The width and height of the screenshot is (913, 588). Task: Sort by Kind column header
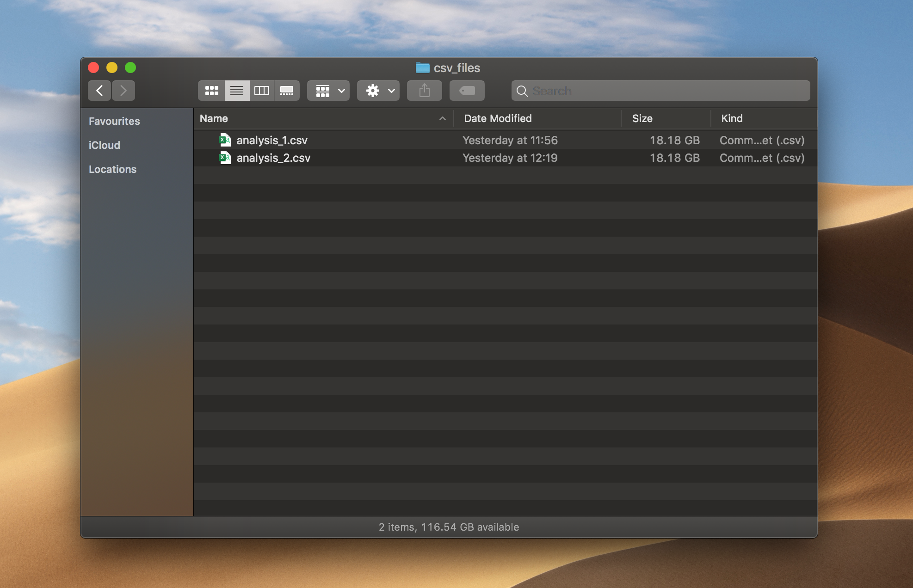(732, 118)
